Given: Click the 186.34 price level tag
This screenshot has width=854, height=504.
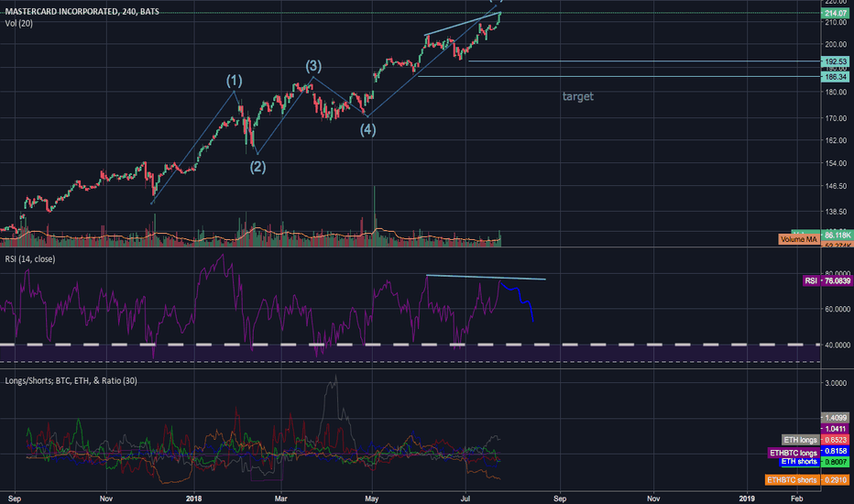Looking at the screenshot, I should click(835, 77).
